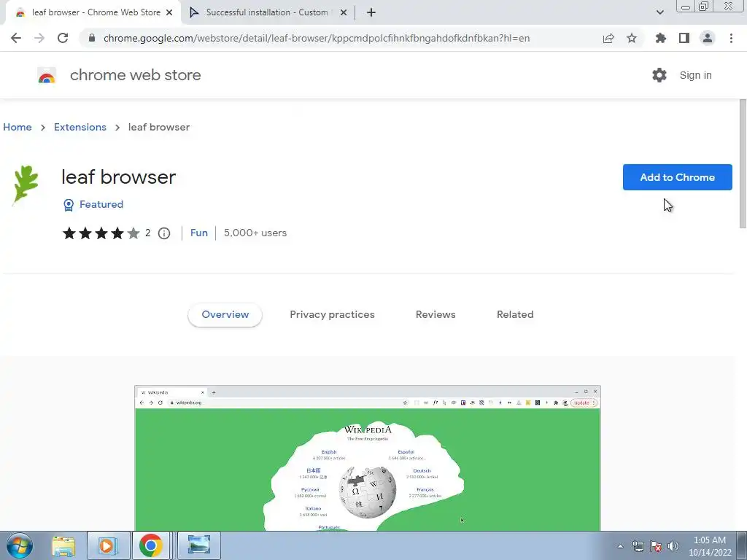Open the web store settings gear
Image resolution: width=747 pixels, height=560 pixels.
[659, 75]
